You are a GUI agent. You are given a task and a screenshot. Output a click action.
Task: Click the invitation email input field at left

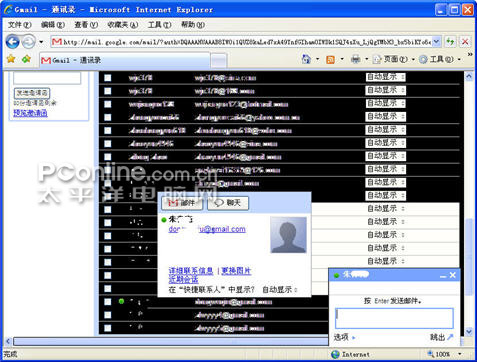click(47, 78)
